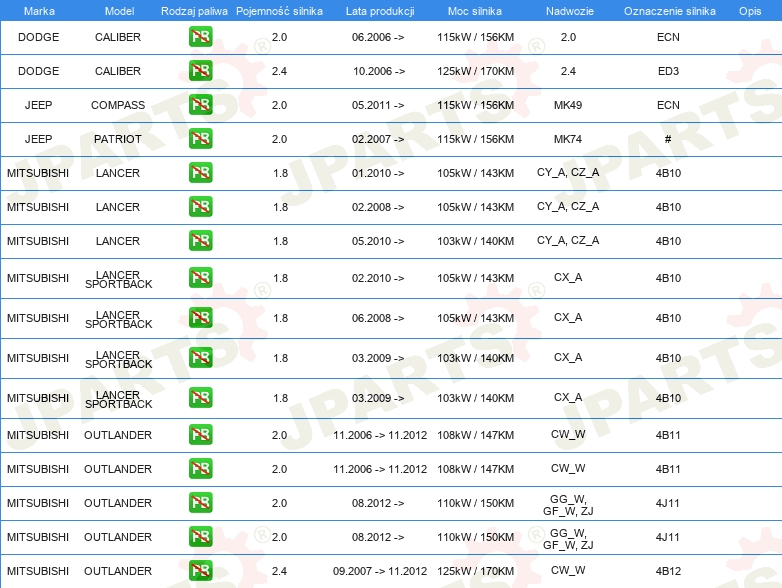This screenshot has height=588, width=782.
Task: Click the Rodzaj paliwa column header
Action: coord(194,10)
